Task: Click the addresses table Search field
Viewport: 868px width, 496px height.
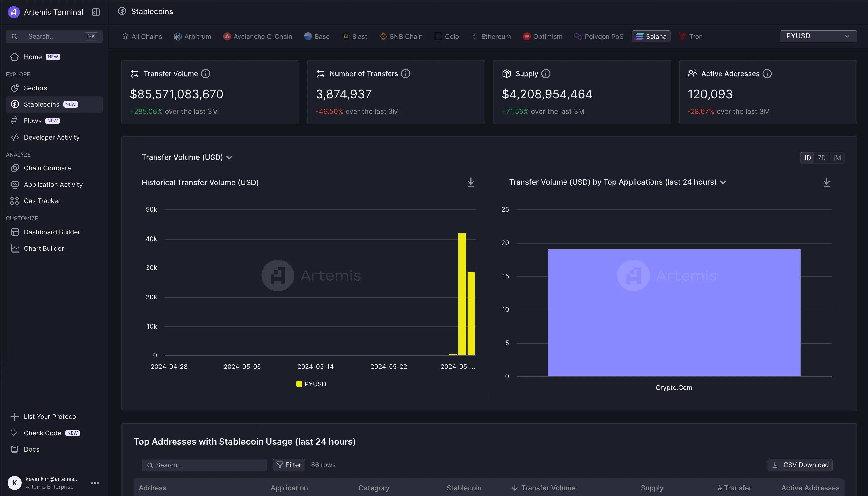Action: pos(204,465)
